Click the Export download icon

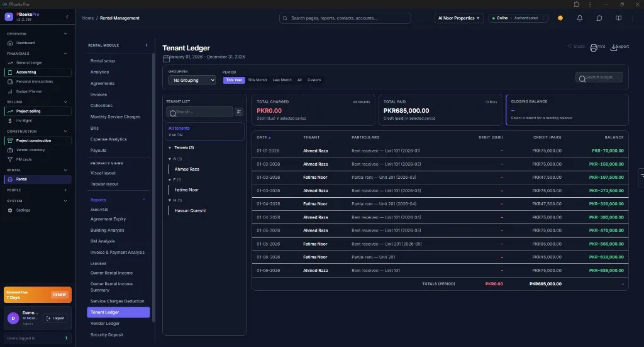coord(614,48)
